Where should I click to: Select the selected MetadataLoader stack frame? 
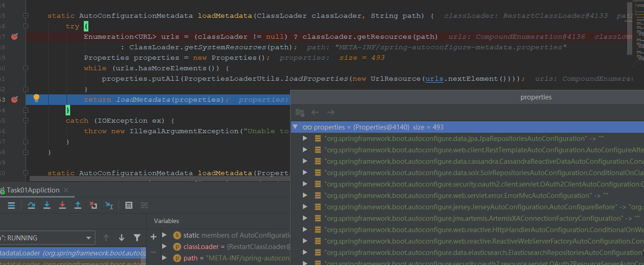coord(73,253)
